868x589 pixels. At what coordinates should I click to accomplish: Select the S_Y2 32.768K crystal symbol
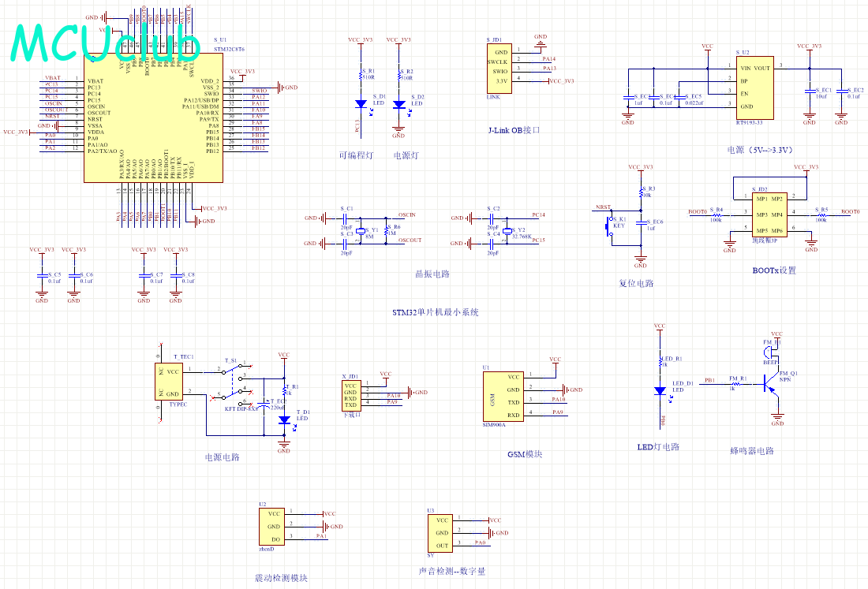tap(507, 230)
